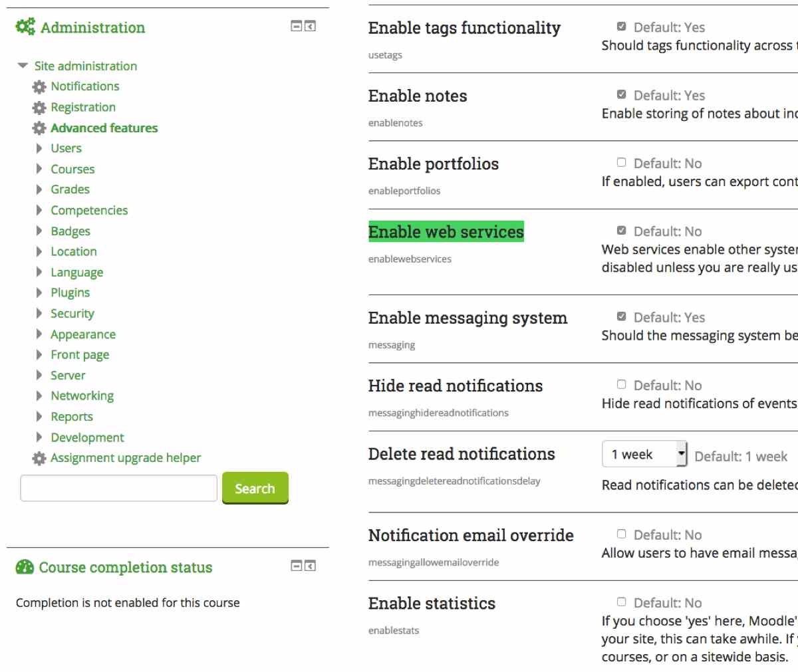Open the Plugins menu item
Image resolution: width=798 pixels, height=672 pixels.
click(70, 293)
